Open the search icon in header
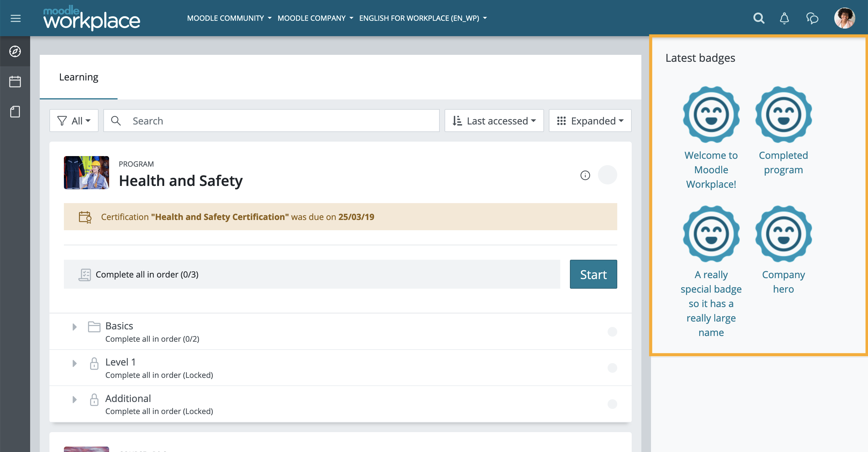 pos(759,18)
